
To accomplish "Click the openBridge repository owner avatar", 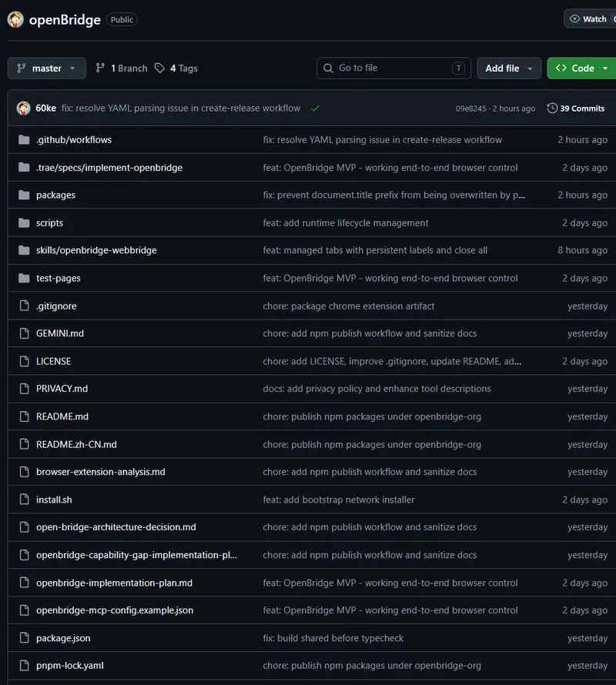I will coord(15,20).
